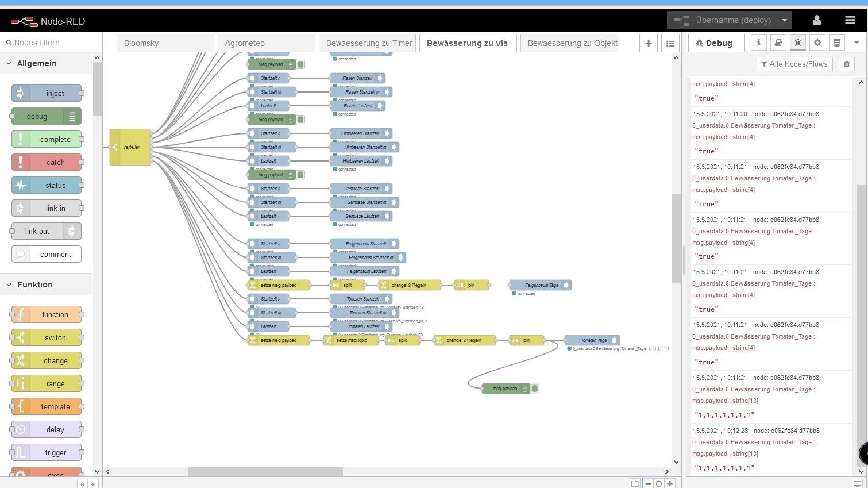Select the link out node

47,231
